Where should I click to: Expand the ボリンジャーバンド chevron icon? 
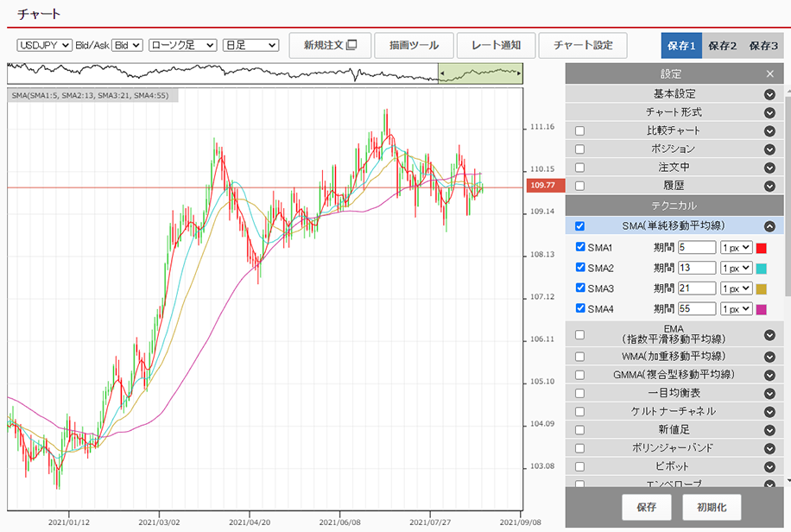pyautogui.click(x=769, y=448)
